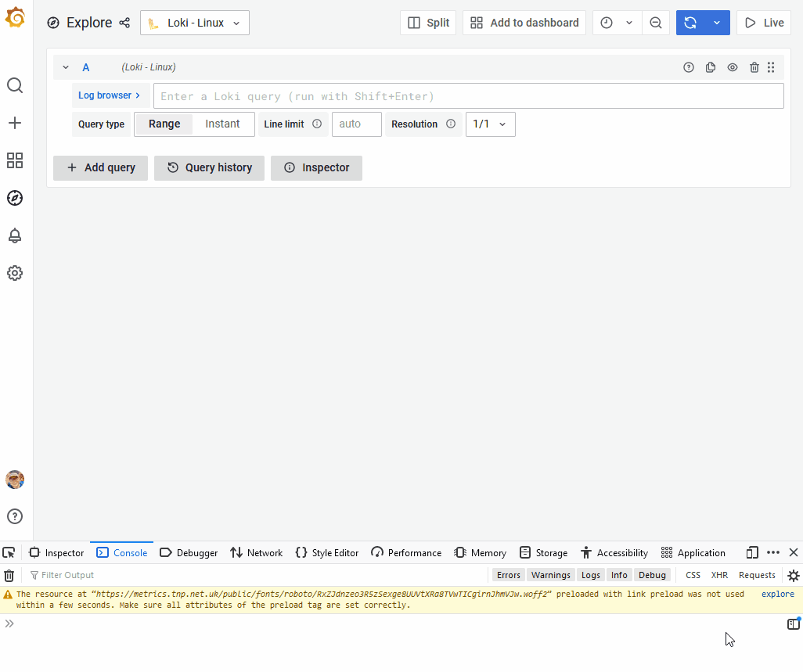Open Explore compass icon in sidebar
Screen dimensions: 803x672
15,198
